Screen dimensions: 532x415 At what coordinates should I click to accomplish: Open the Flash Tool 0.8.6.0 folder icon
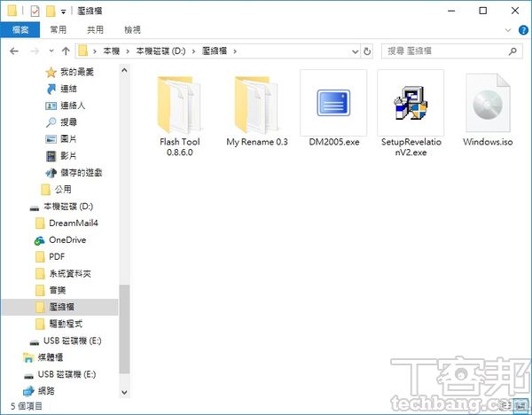pos(179,105)
